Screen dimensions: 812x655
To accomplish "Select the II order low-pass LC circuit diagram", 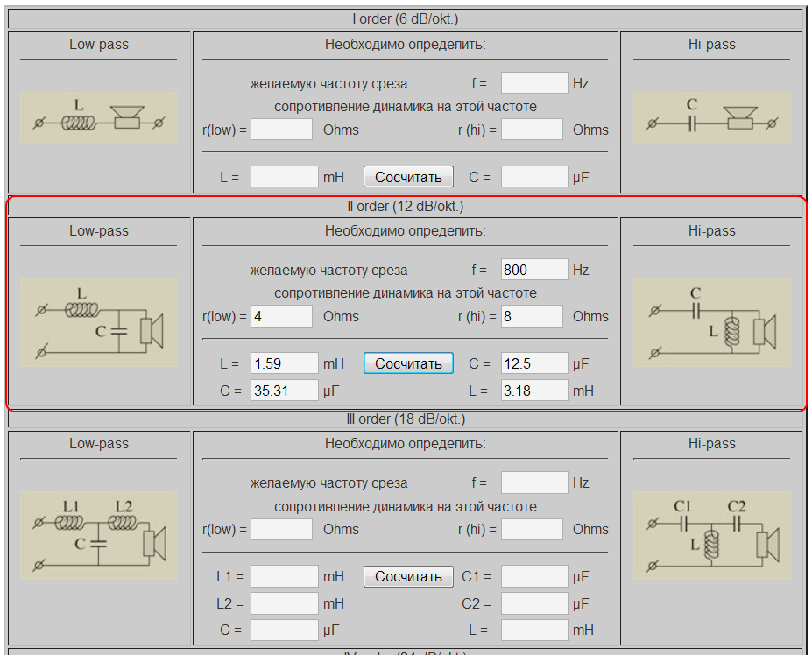I will click(x=98, y=322).
